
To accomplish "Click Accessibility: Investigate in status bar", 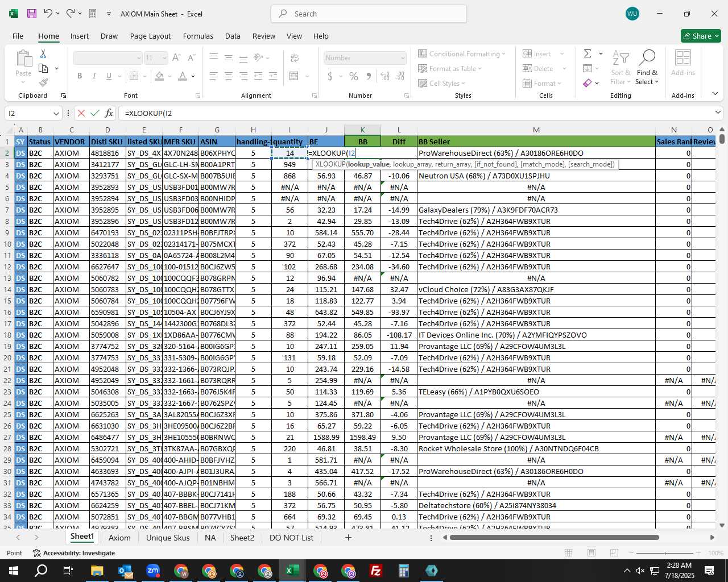I will [73, 553].
